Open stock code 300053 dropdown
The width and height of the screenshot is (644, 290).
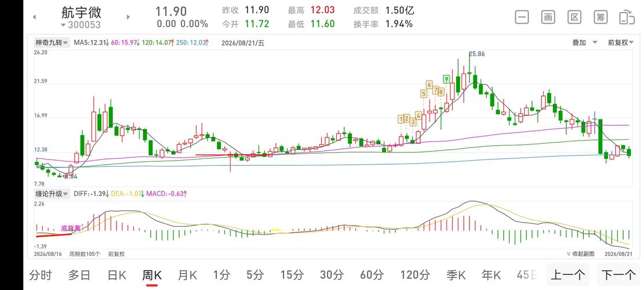[81, 25]
